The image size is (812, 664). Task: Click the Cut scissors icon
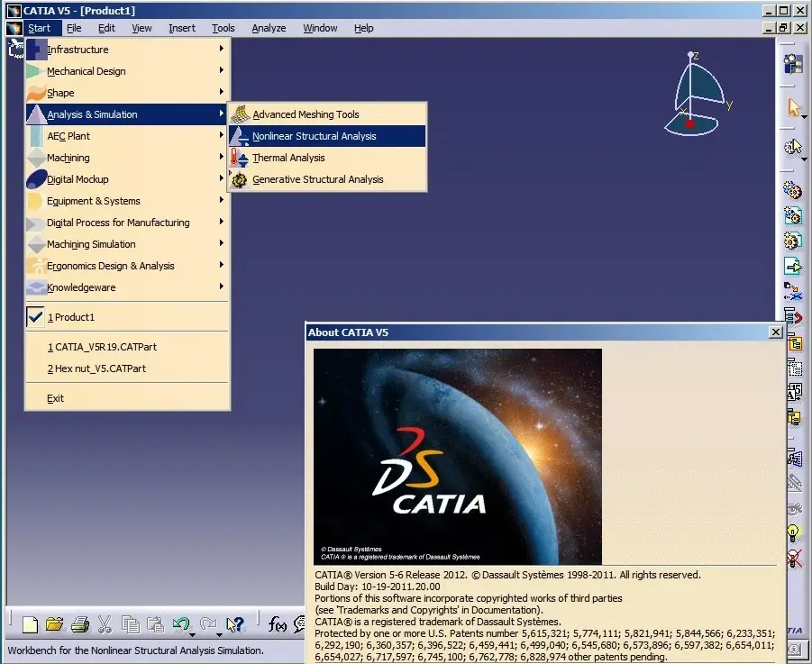pos(105,624)
